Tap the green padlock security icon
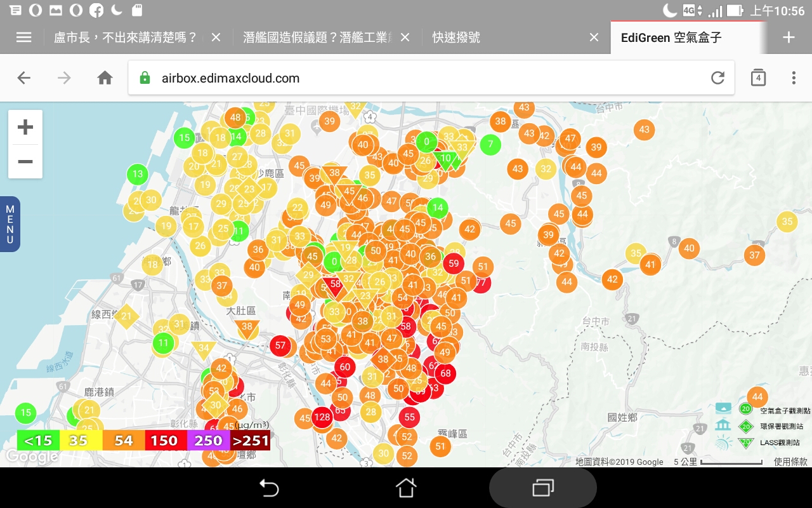Viewport: 812px width, 508px height. [x=145, y=78]
